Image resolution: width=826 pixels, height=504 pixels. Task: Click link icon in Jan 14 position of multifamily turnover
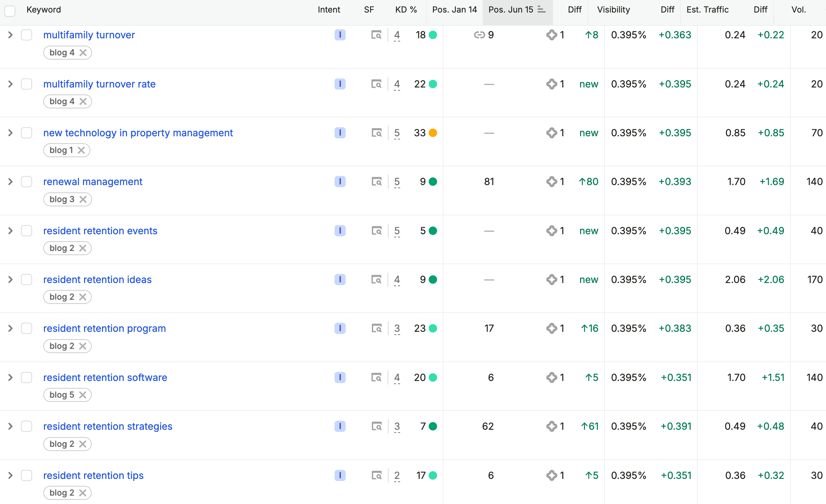click(479, 35)
